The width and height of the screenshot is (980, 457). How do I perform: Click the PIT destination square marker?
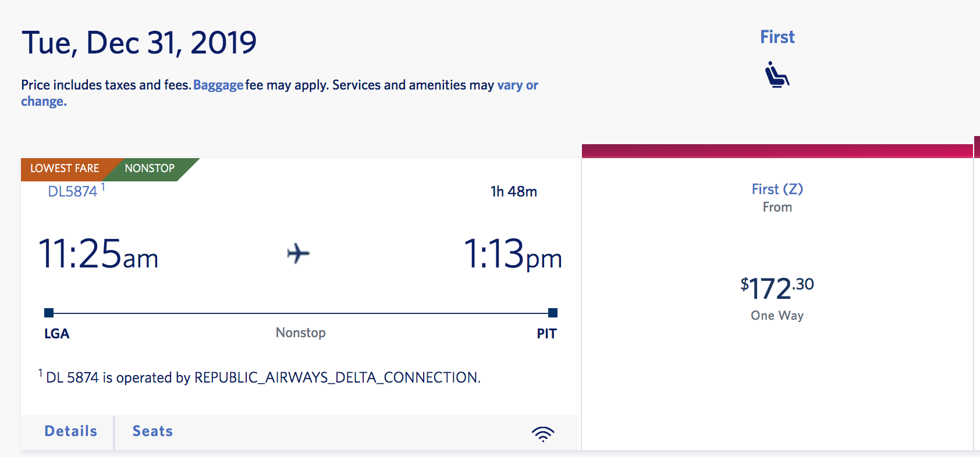(x=553, y=313)
